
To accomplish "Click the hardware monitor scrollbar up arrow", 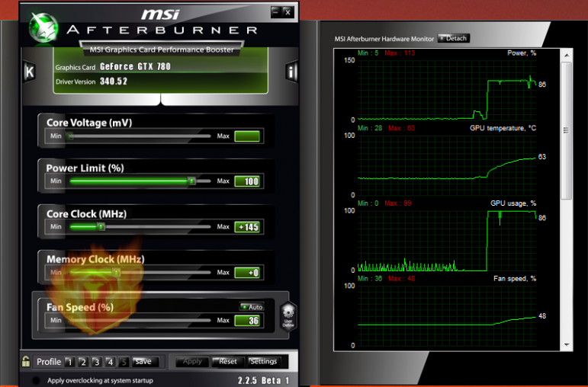I will tap(567, 56).
